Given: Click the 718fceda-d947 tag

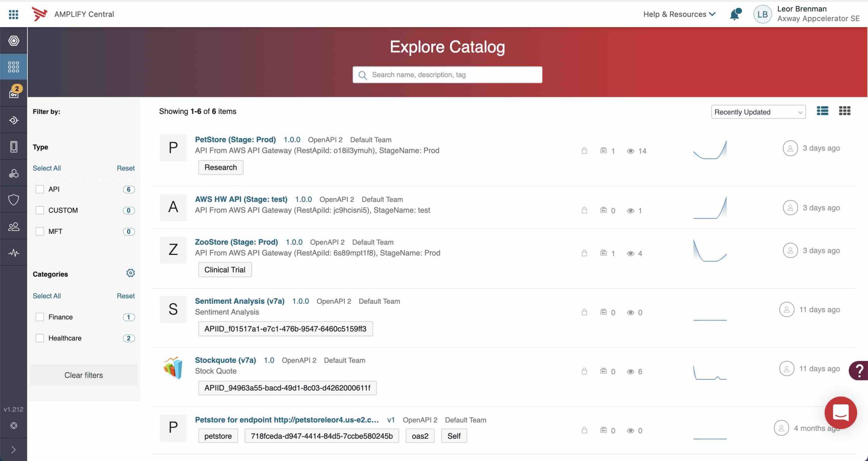Looking at the screenshot, I should pyautogui.click(x=322, y=436).
